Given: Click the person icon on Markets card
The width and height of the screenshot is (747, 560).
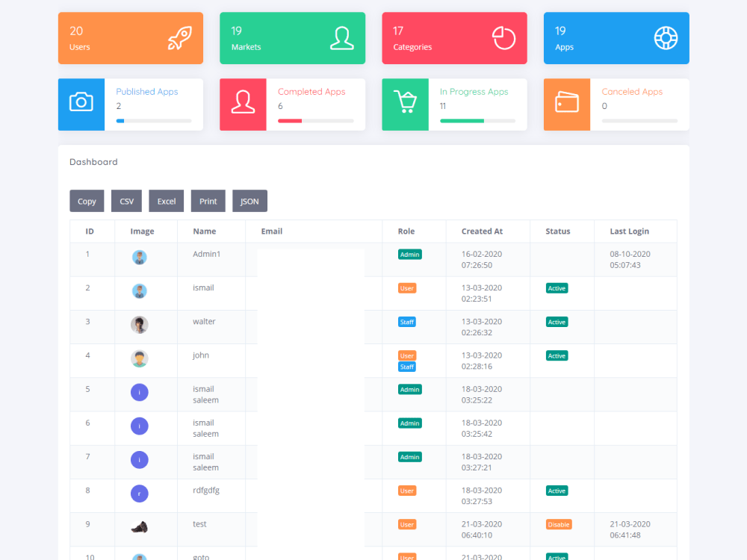Looking at the screenshot, I should click(x=342, y=38).
